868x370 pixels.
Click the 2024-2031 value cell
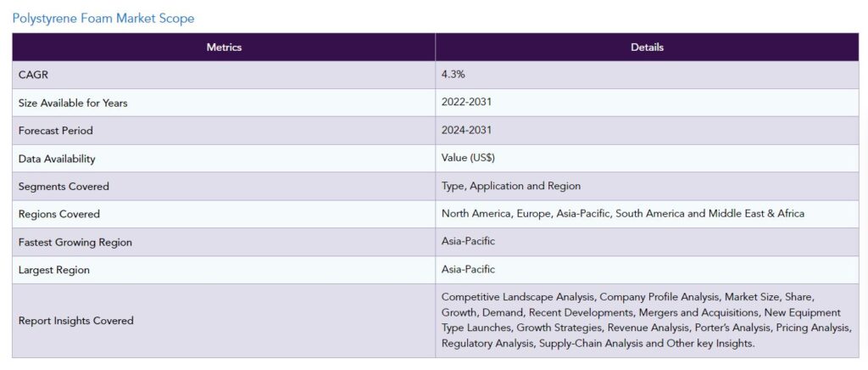point(647,131)
